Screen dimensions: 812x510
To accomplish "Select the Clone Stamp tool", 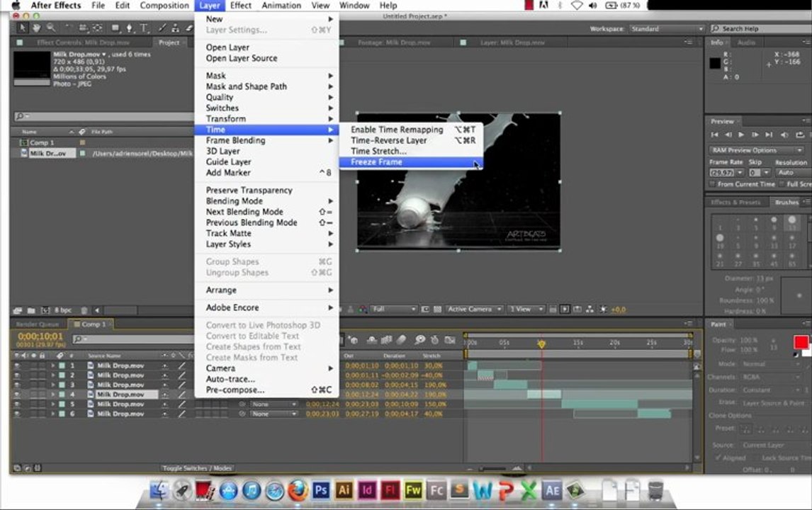I will pyautogui.click(x=176, y=28).
